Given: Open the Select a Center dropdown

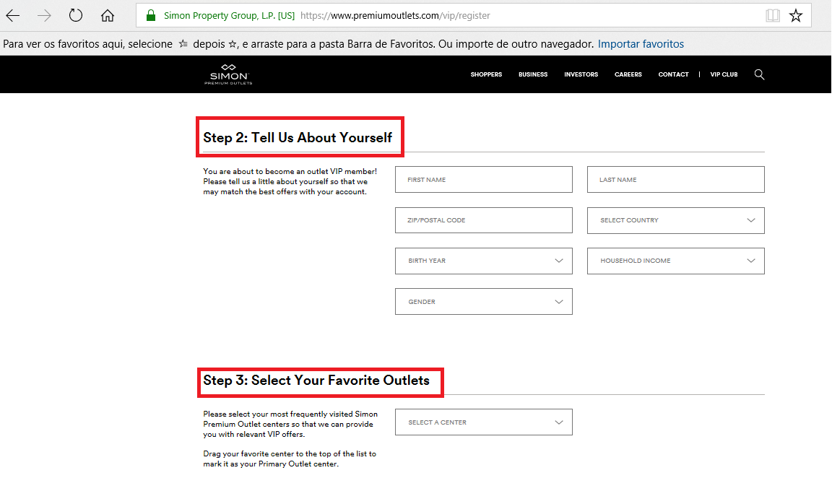Looking at the screenshot, I should click(483, 422).
